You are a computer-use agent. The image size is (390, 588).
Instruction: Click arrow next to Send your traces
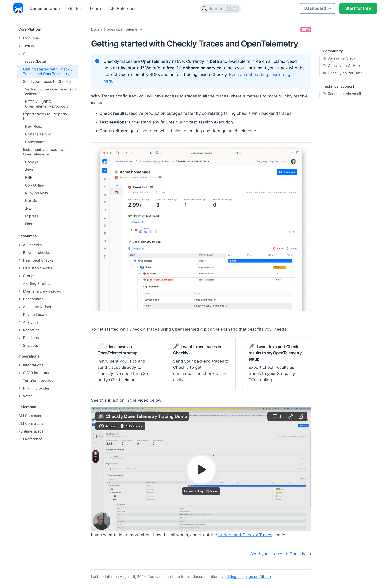310,554
